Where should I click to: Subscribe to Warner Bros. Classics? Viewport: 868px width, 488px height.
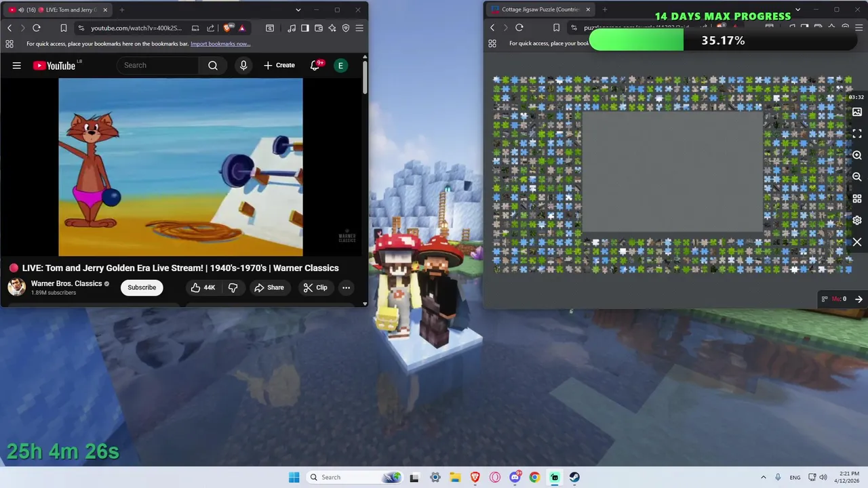click(x=142, y=287)
